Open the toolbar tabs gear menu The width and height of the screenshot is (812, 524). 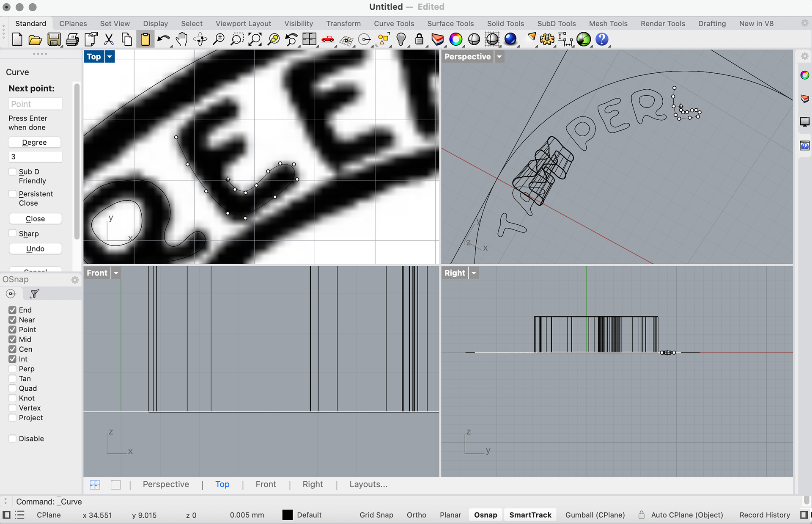804,23
